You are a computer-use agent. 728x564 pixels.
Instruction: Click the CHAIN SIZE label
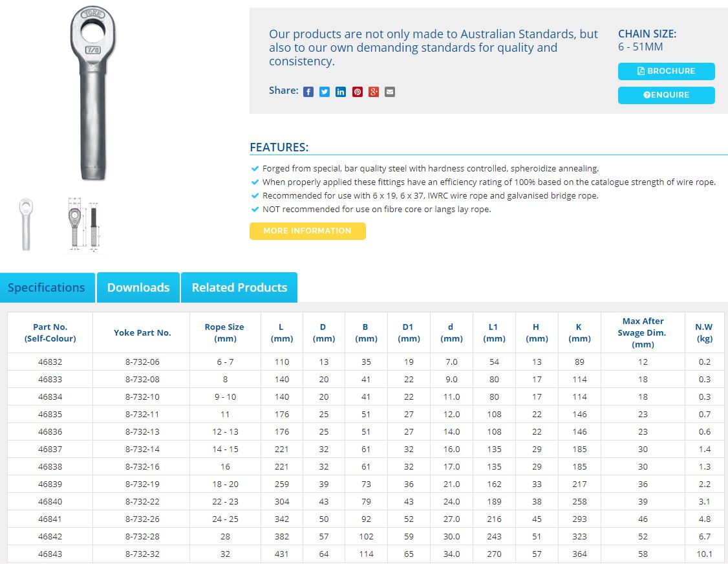coord(647,34)
